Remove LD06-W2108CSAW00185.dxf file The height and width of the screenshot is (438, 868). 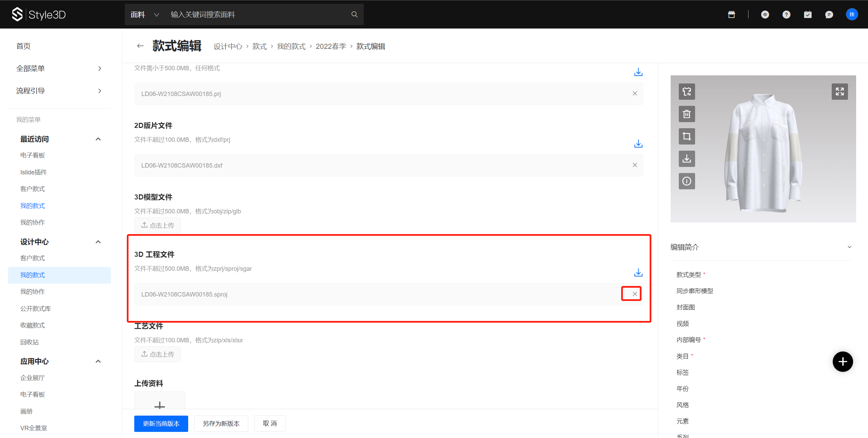tap(634, 165)
